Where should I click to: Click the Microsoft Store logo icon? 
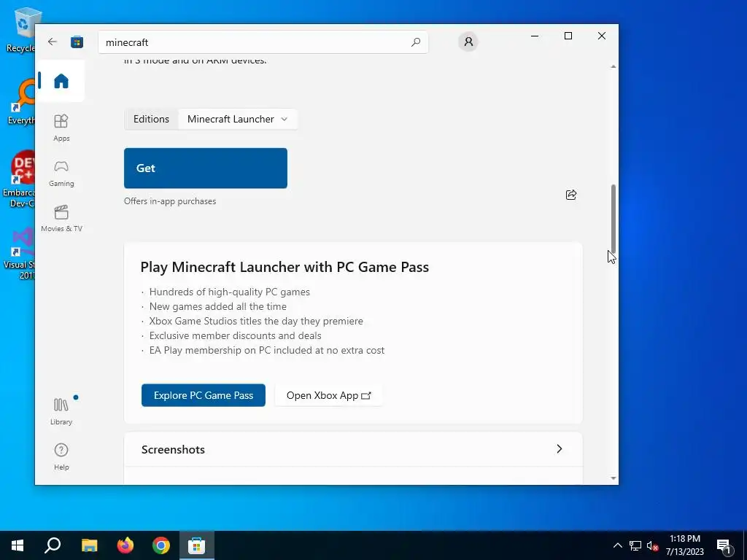point(77,42)
